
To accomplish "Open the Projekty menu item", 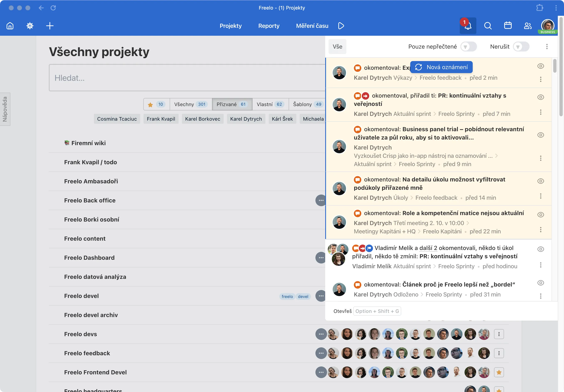I will pyautogui.click(x=231, y=26).
